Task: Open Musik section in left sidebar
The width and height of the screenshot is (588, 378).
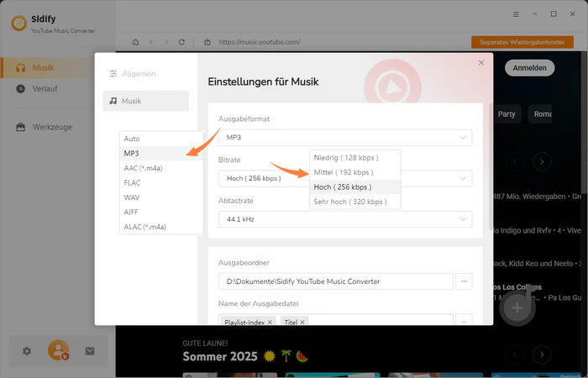Action: click(48, 68)
